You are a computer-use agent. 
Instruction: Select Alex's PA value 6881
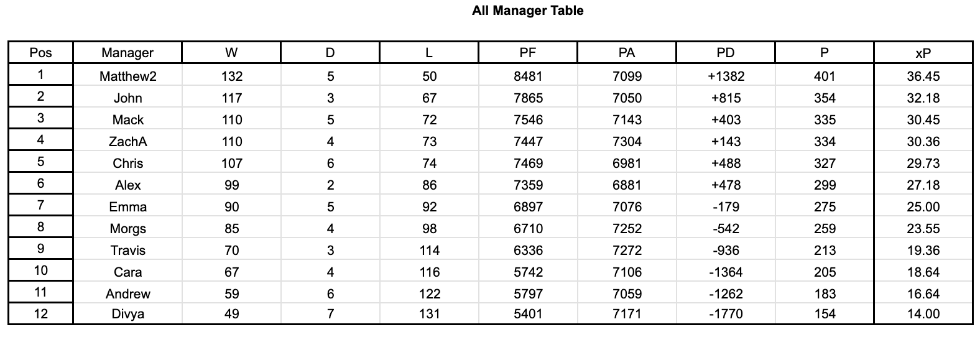627,185
